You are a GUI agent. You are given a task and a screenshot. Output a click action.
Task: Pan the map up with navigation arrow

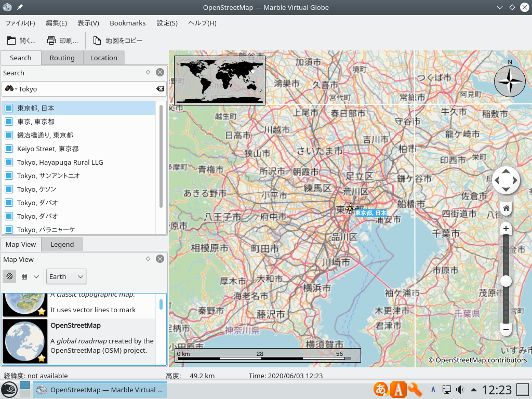pyautogui.click(x=506, y=171)
